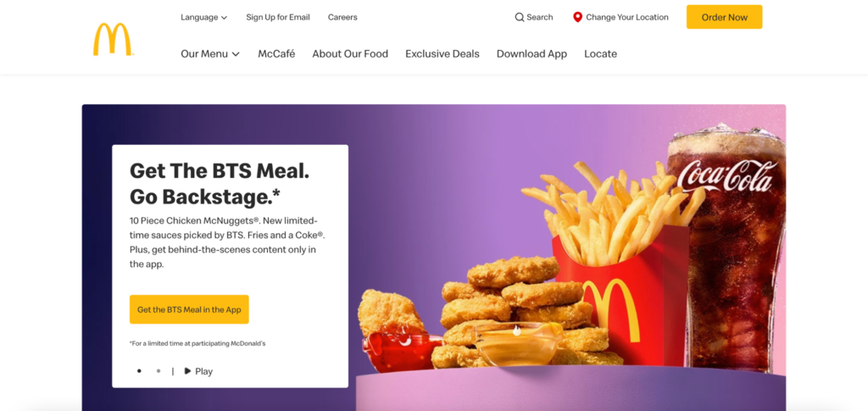The image size is (868, 411).
Task: Click the Order Now button
Action: coord(724,17)
